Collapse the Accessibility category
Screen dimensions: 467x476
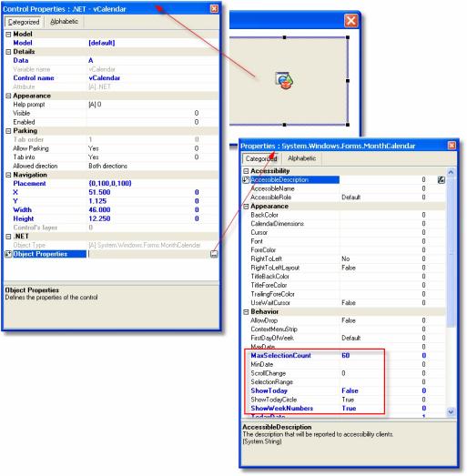[246, 171]
